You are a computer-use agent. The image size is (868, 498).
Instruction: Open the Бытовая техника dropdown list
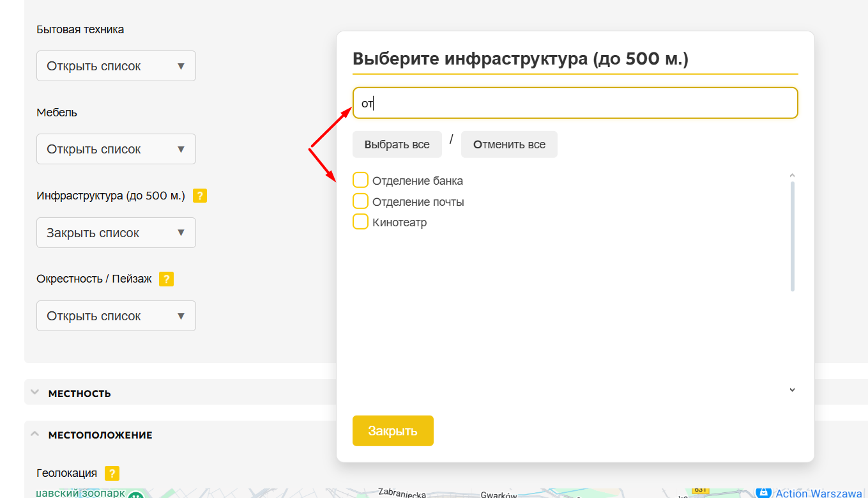tap(116, 66)
